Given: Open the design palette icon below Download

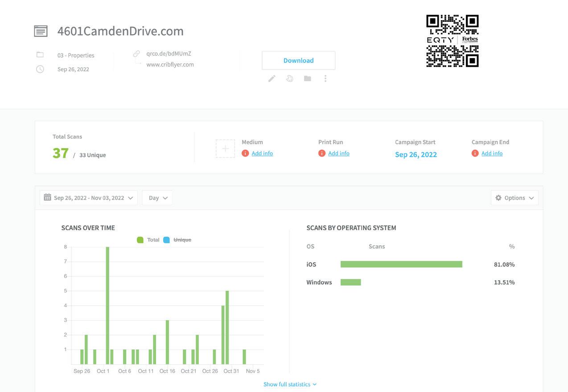Looking at the screenshot, I should pos(289,78).
